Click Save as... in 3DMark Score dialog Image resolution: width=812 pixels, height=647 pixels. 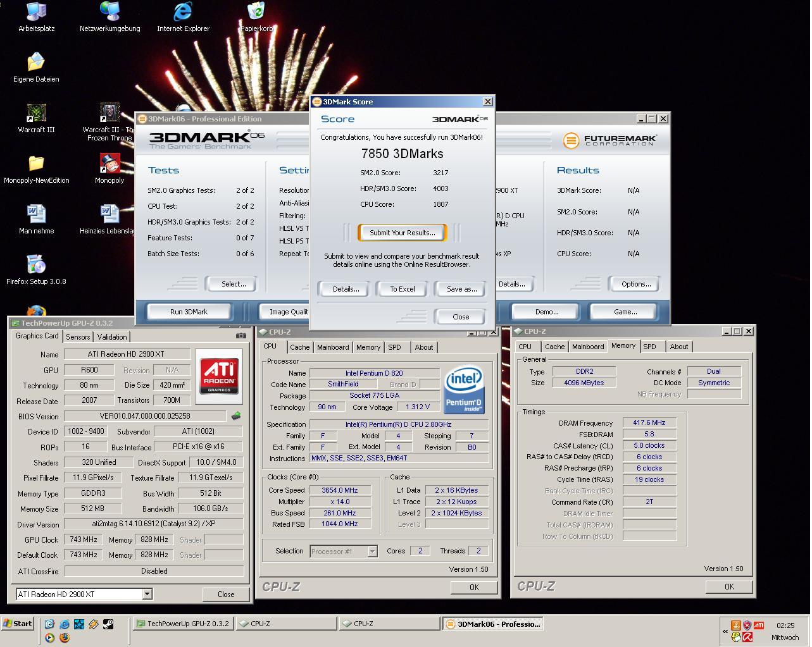[461, 289]
